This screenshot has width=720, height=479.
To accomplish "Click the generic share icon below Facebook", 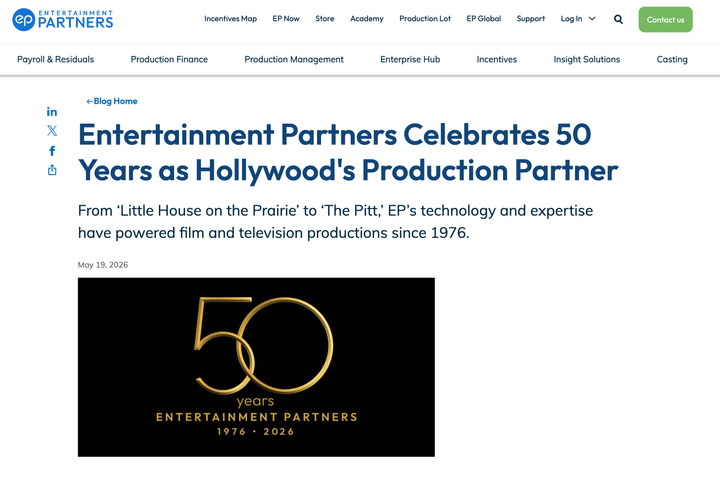I will point(52,170).
